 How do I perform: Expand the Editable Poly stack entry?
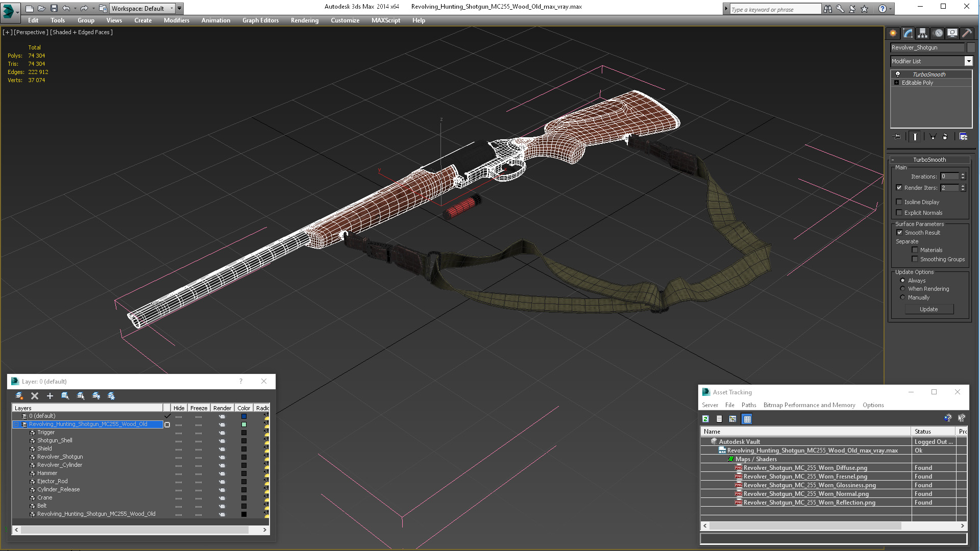(x=896, y=83)
